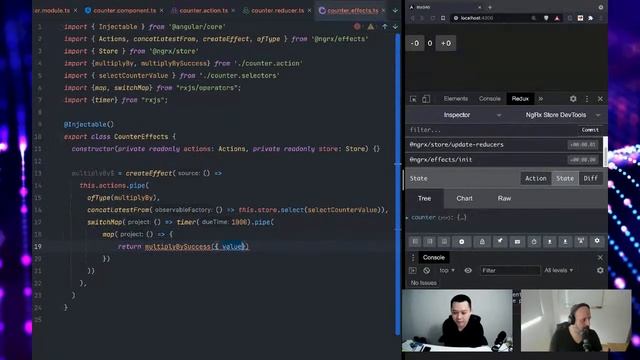The image size is (640, 360).
Task: Jump to next highlighted error arrow
Action: (x=395, y=27)
